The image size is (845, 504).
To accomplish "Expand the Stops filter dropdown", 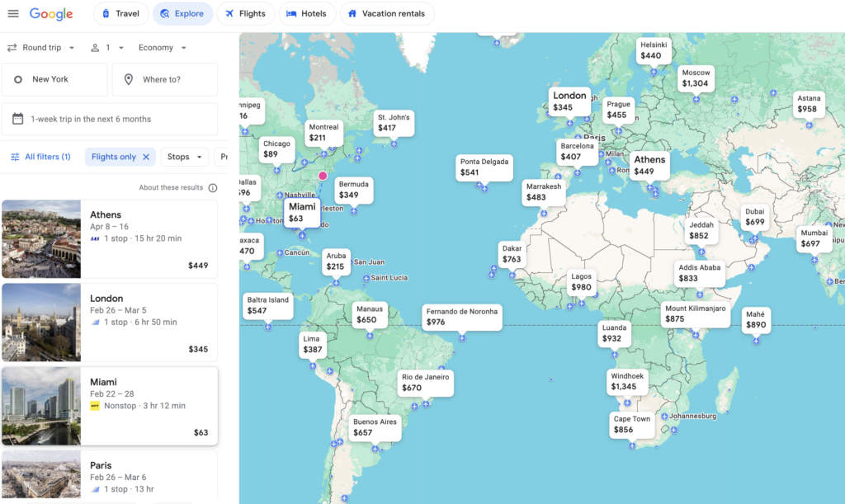I will 185,157.
